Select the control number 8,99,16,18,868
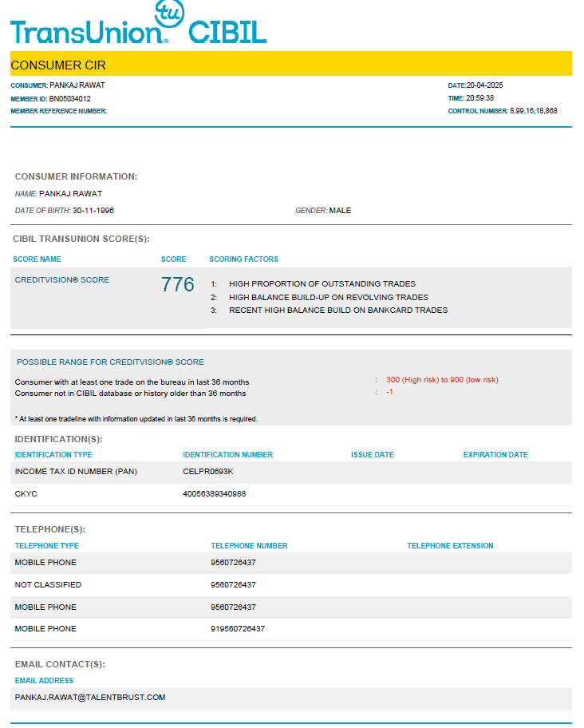 pos(534,111)
